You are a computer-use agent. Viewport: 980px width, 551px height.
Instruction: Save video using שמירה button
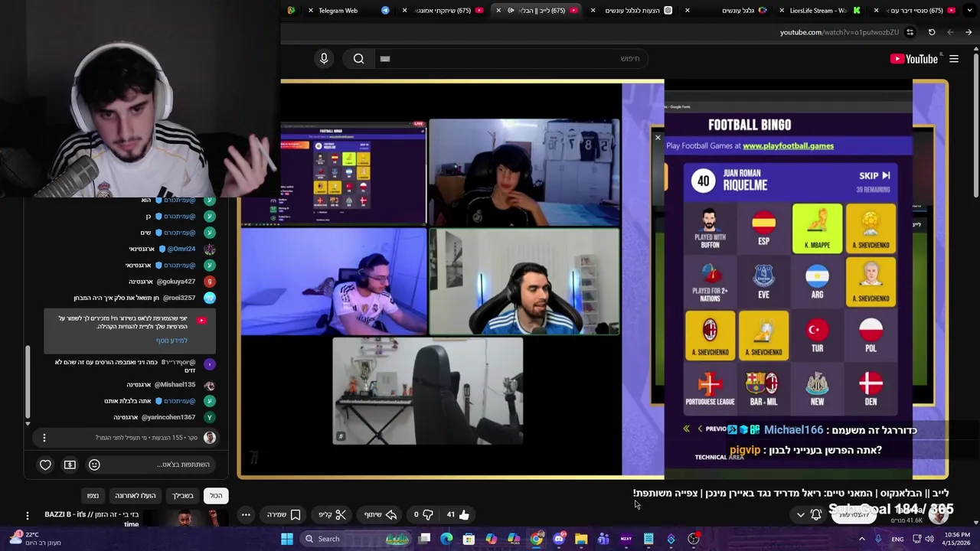[x=284, y=515]
